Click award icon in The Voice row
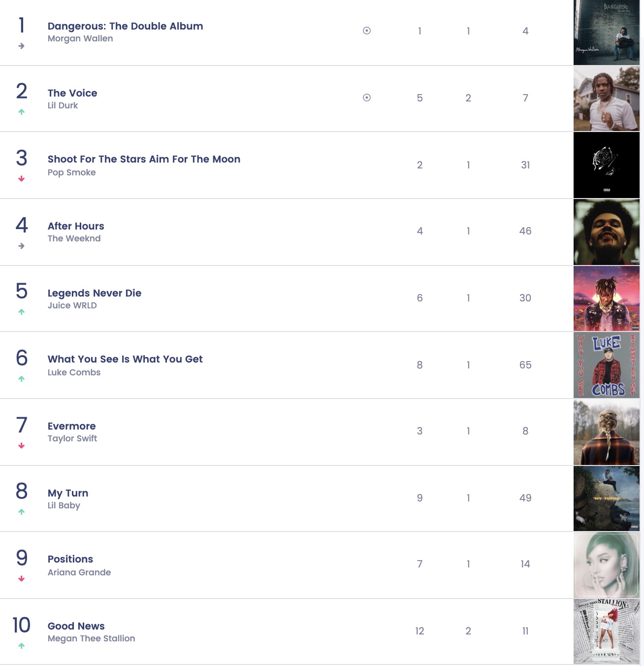Screen dimensions: 644x666 pyautogui.click(x=367, y=98)
